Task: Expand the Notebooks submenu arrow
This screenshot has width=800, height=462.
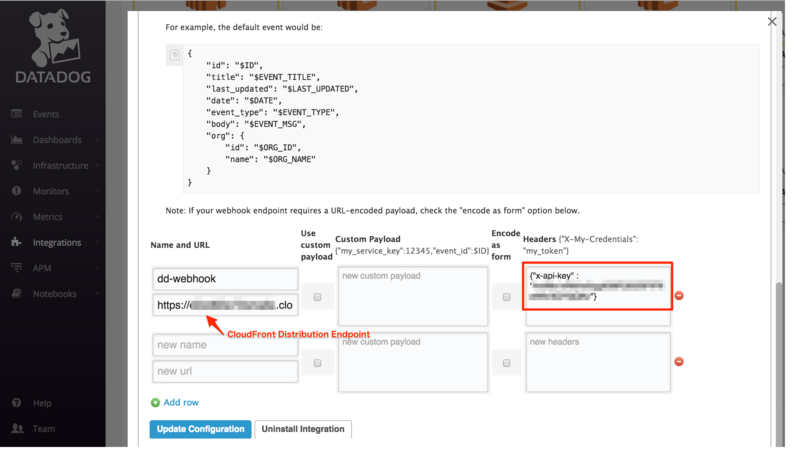Action: pos(97,294)
